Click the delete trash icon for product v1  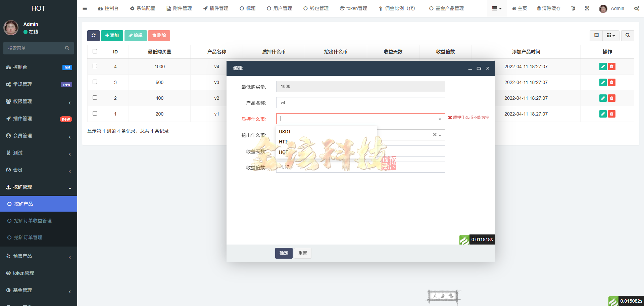pyautogui.click(x=611, y=114)
